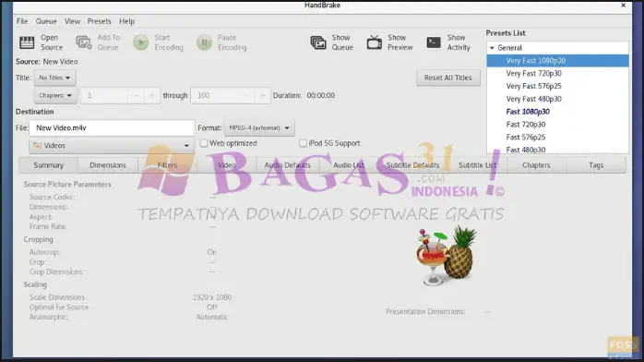Select the Very Fast 576p25 preset

click(558, 86)
